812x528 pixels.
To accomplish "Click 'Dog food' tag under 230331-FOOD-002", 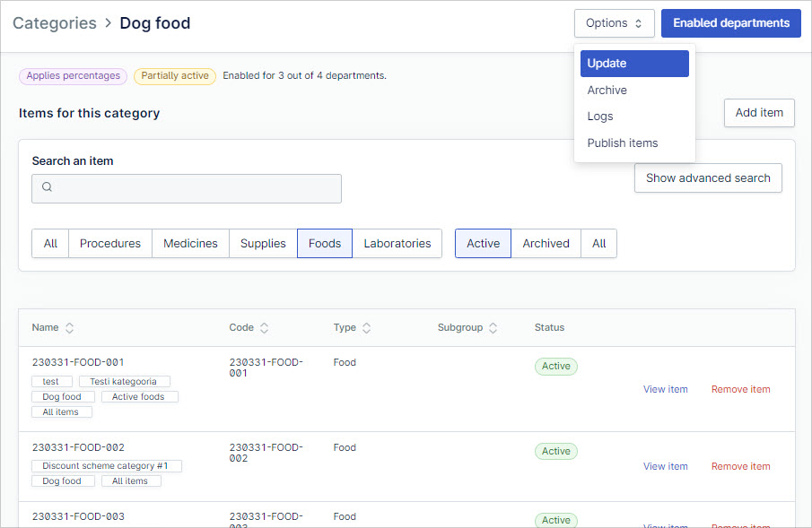I will [x=63, y=480].
